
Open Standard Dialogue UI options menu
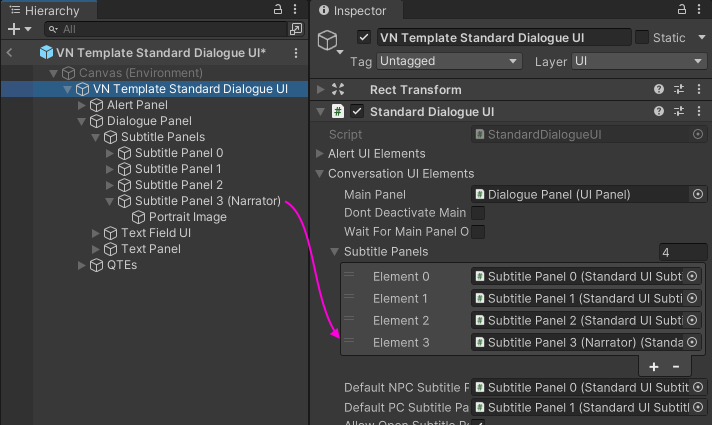tap(699, 111)
